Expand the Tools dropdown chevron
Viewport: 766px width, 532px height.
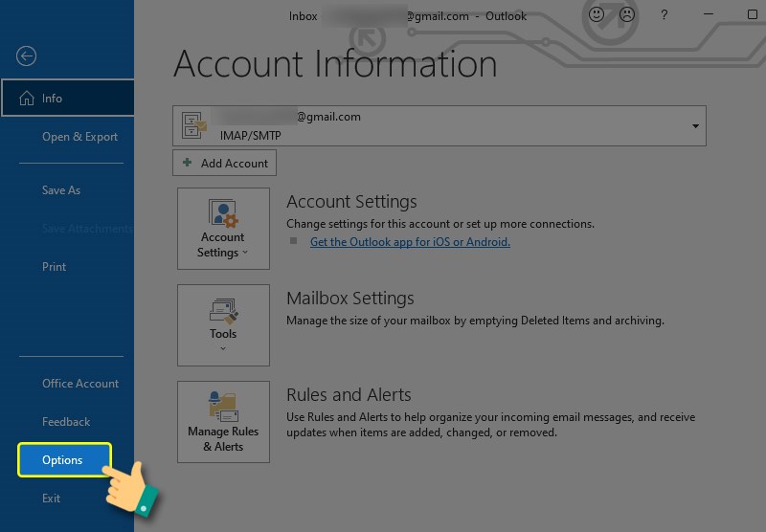point(223,349)
